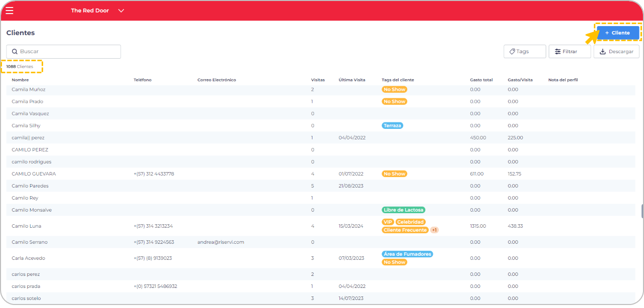Open client camilo rodrigues

32,162
